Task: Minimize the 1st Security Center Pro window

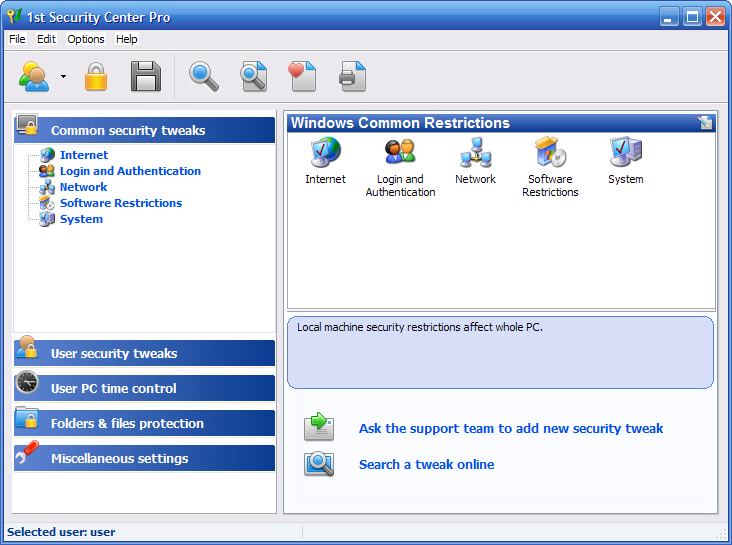Action: tap(669, 17)
